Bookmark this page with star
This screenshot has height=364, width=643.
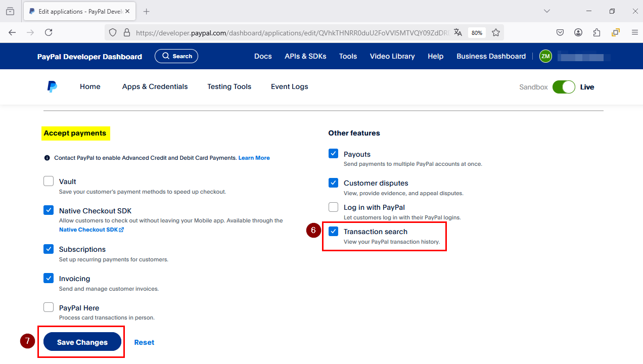[496, 32]
